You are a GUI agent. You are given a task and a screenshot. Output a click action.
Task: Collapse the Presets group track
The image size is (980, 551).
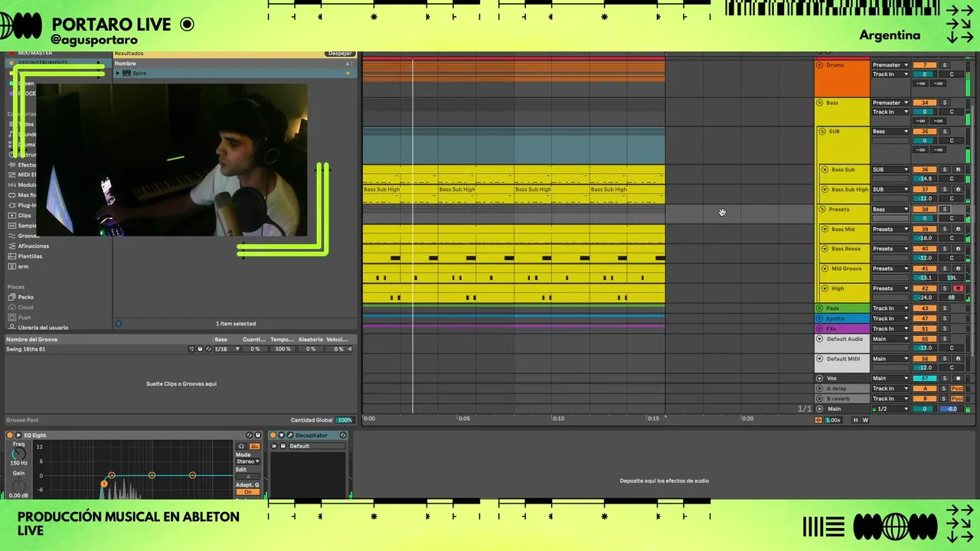click(x=822, y=210)
